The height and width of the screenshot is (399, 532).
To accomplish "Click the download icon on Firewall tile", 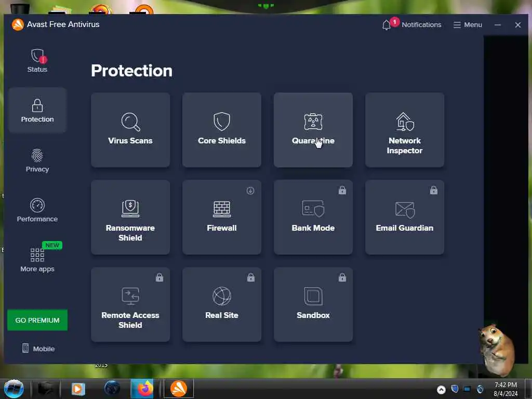I will pos(250,191).
